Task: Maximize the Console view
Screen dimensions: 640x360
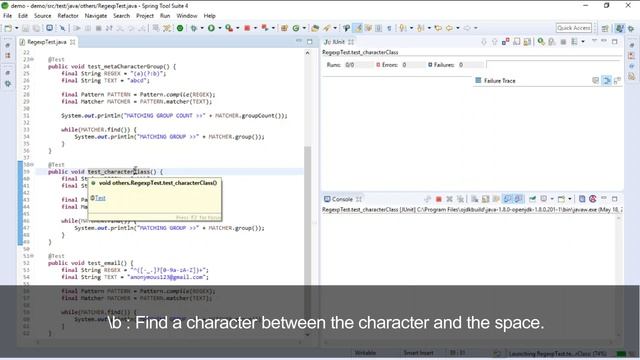Action: [x=615, y=199]
